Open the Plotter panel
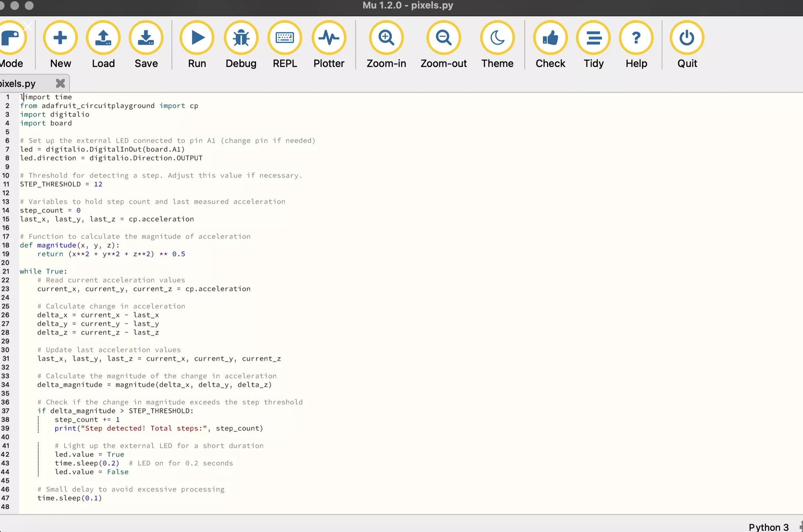 coord(329,45)
